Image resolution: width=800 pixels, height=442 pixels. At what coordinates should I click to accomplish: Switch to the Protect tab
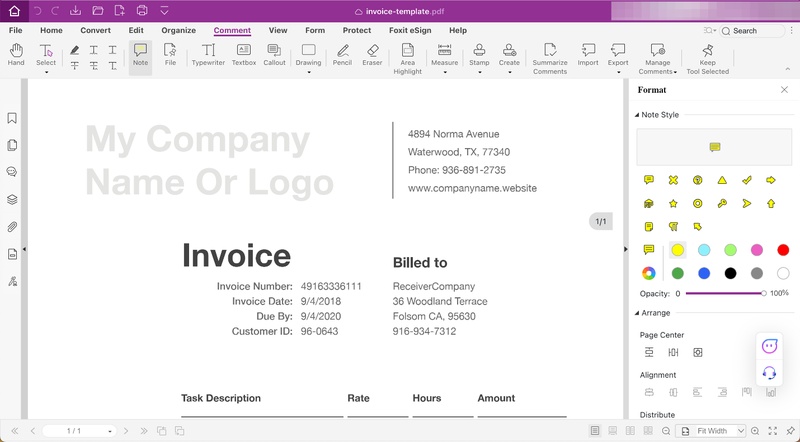[357, 31]
